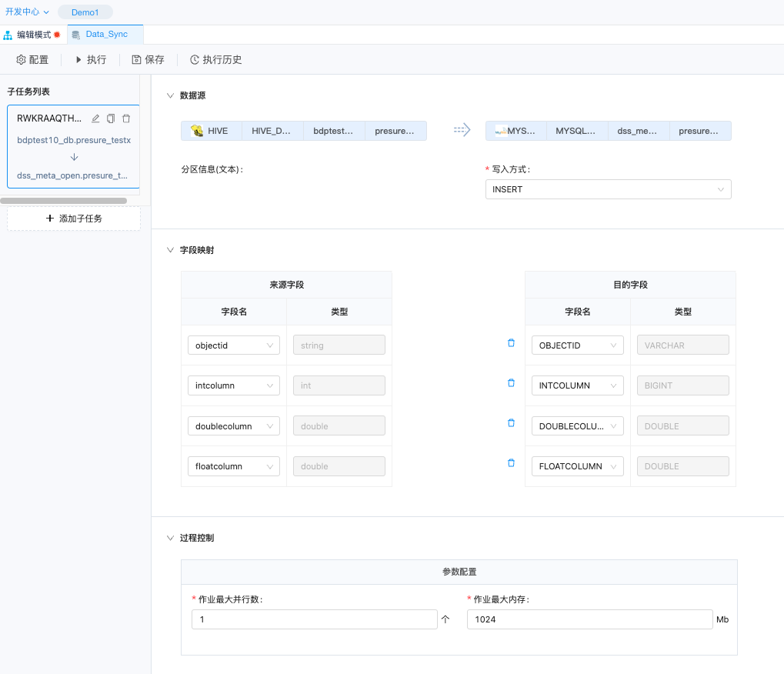
Task: Delete the OBJECTID field mapping row
Action: pos(511,343)
